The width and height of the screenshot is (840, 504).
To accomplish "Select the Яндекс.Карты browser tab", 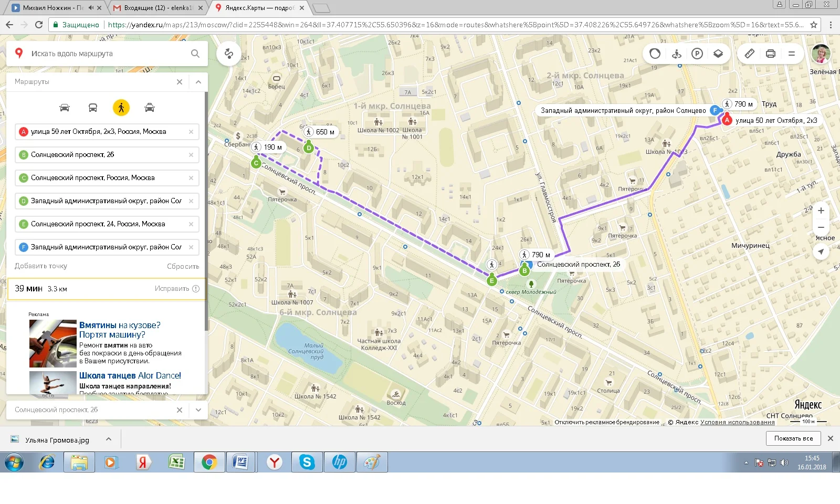I will (x=259, y=8).
